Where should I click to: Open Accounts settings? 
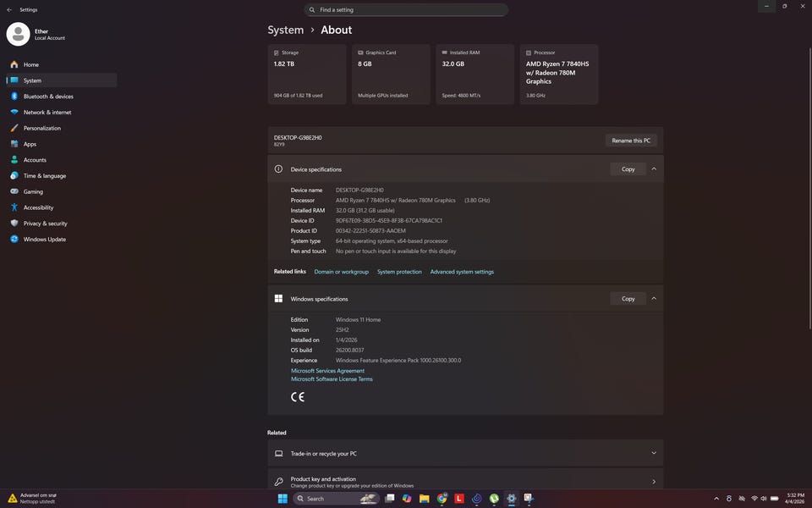click(x=61, y=160)
